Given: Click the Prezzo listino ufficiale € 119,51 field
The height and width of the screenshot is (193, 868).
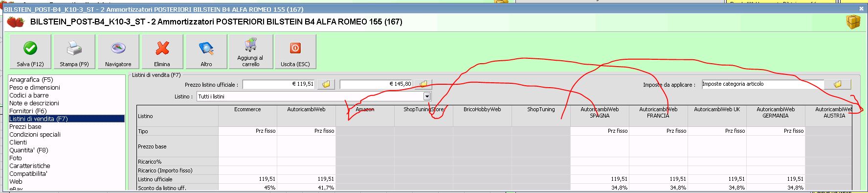Looking at the screenshot, I should click(279, 84).
